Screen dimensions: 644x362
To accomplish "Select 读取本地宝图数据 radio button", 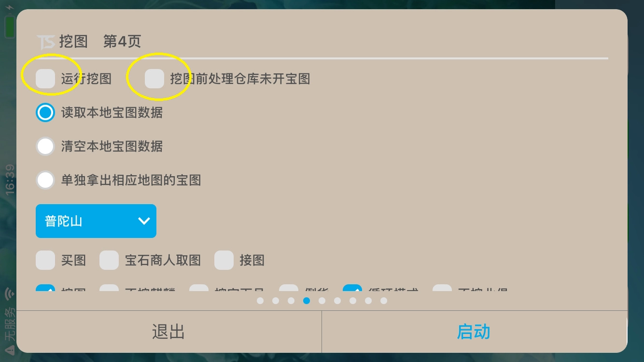I will click(x=45, y=112).
